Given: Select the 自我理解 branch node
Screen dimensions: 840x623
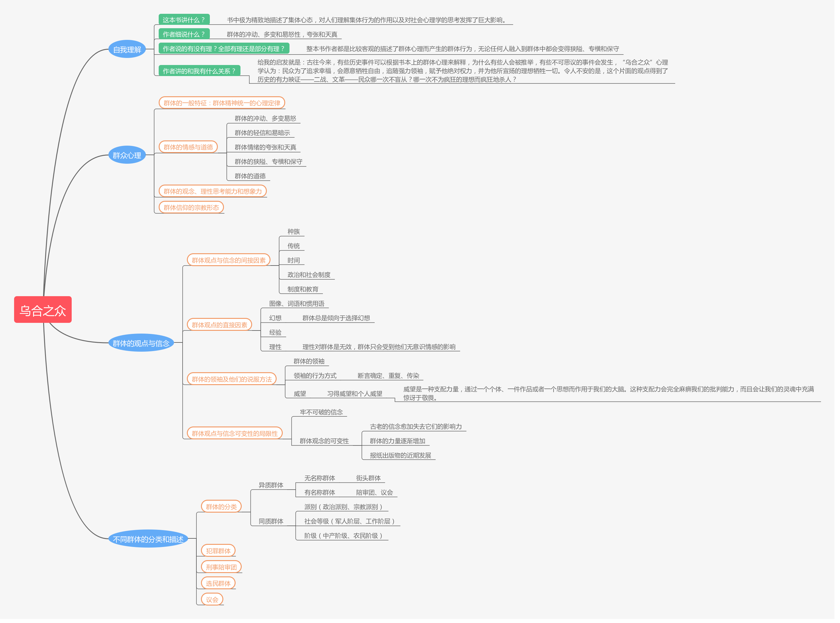Looking at the screenshot, I should tap(127, 49).
